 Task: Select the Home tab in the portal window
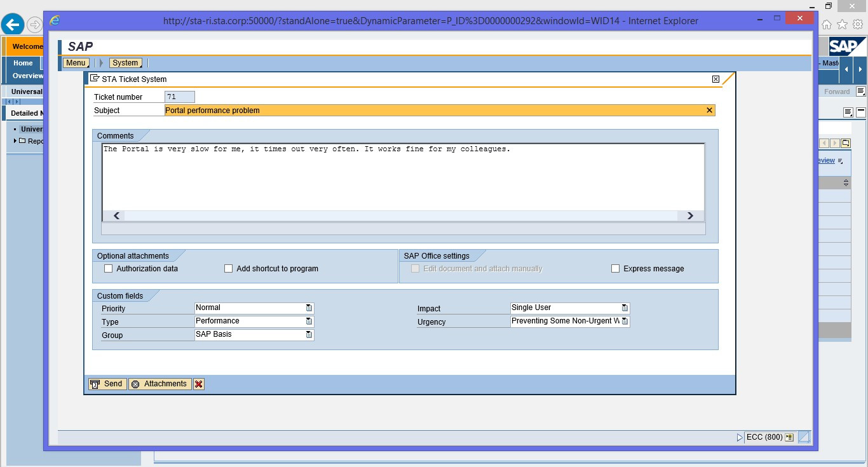23,63
